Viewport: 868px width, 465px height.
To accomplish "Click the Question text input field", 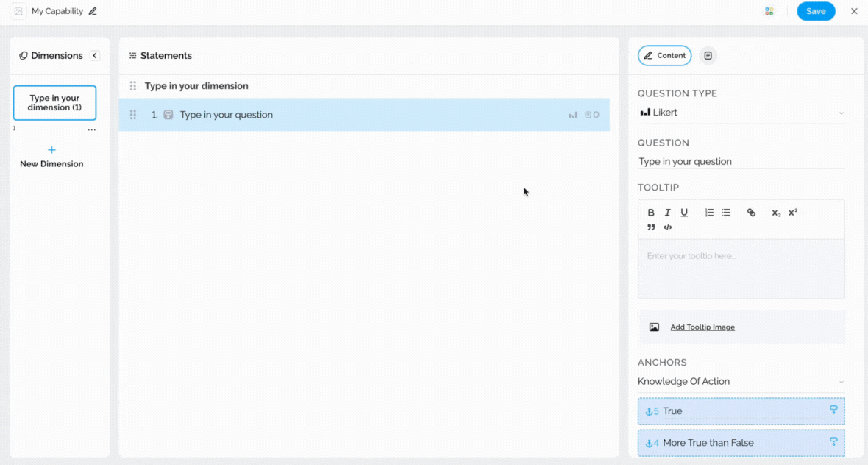I will (x=741, y=162).
